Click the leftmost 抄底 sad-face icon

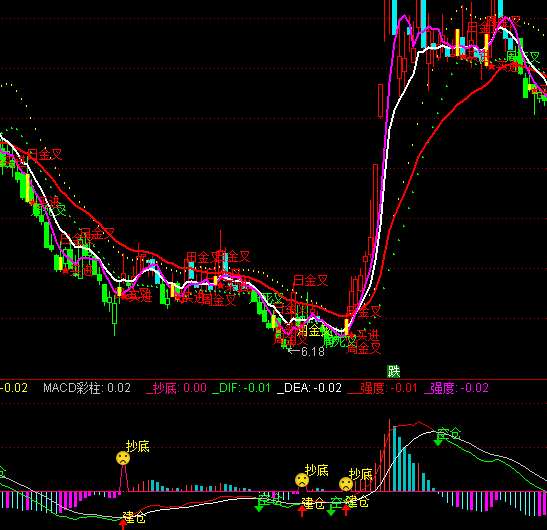click(123, 458)
